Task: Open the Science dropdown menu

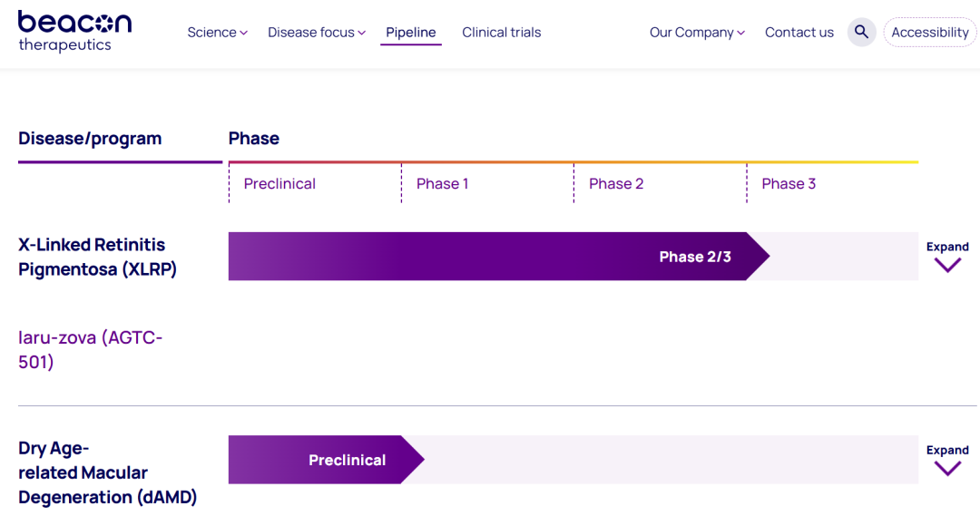Action: [x=217, y=33]
